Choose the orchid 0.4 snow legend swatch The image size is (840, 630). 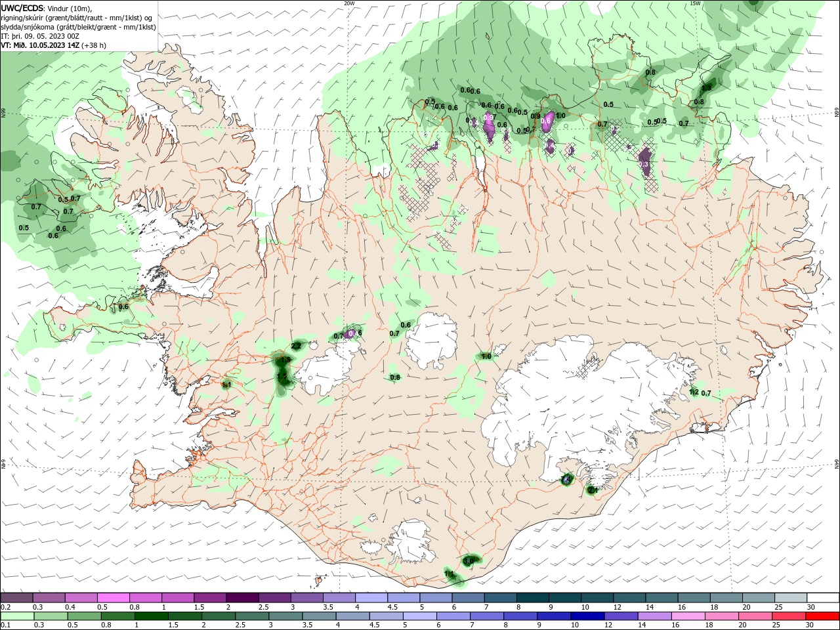point(81,598)
